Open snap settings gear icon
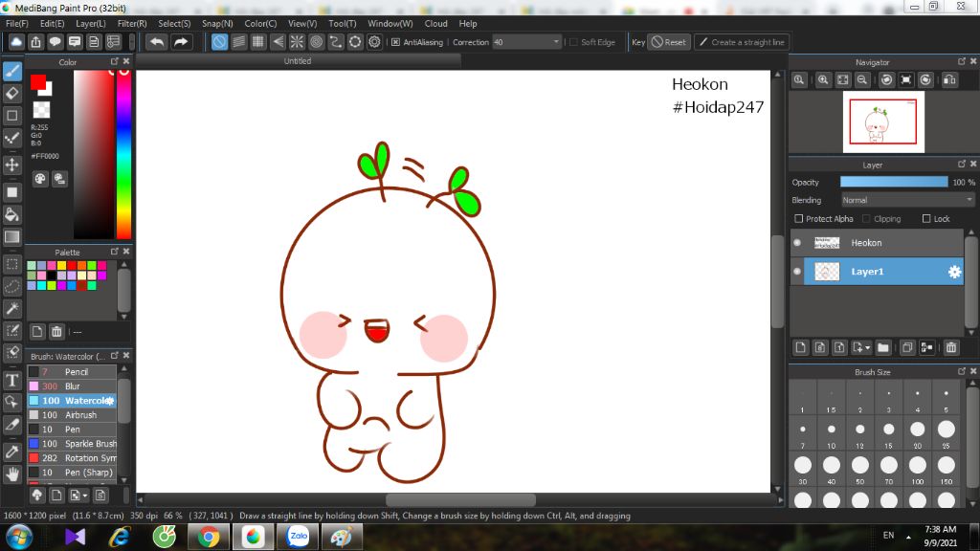The height and width of the screenshot is (551, 980). (374, 42)
